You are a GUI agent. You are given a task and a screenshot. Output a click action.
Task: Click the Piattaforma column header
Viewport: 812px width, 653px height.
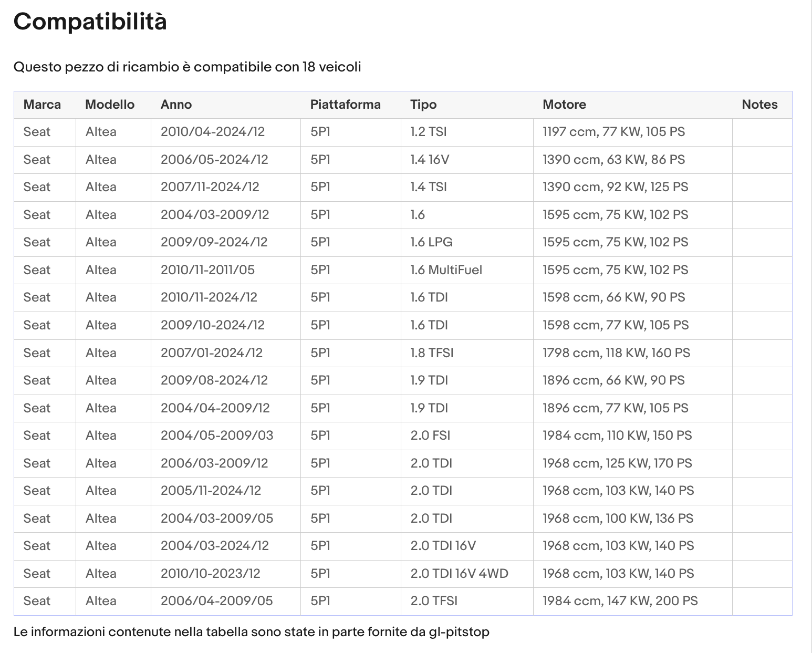coord(345,105)
